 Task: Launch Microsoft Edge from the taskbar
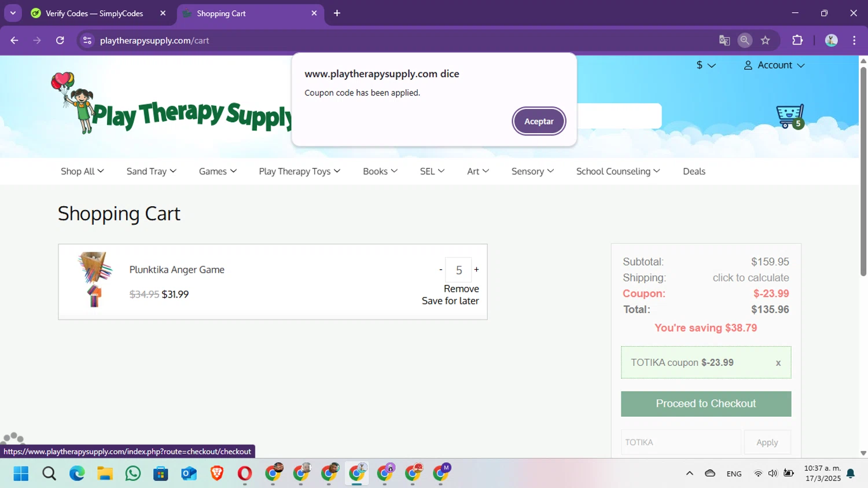tap(77, 474)
